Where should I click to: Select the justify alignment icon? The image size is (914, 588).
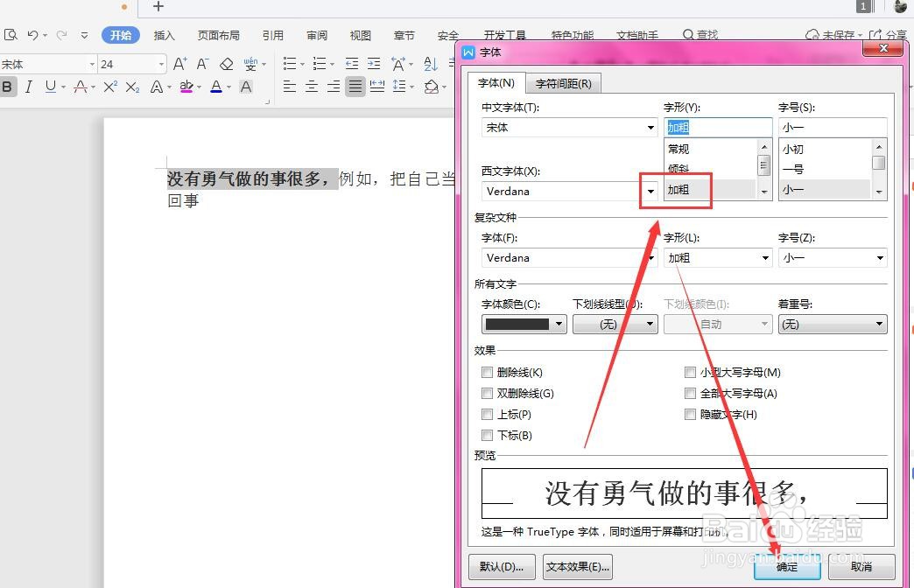click(355, 87)
